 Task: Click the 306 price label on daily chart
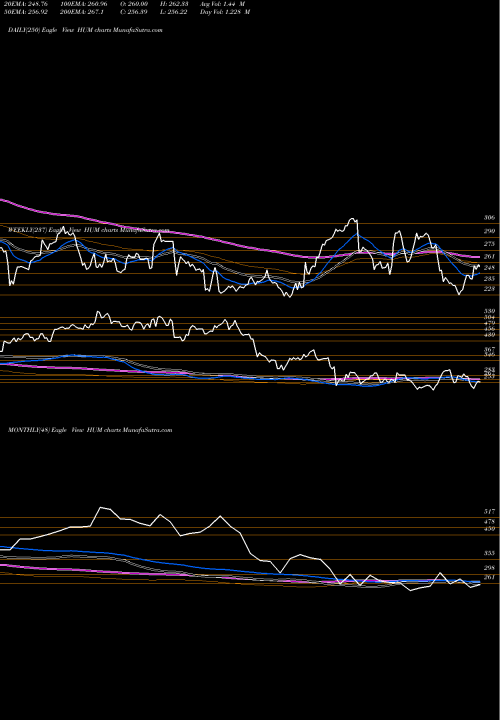click(489, 218)
